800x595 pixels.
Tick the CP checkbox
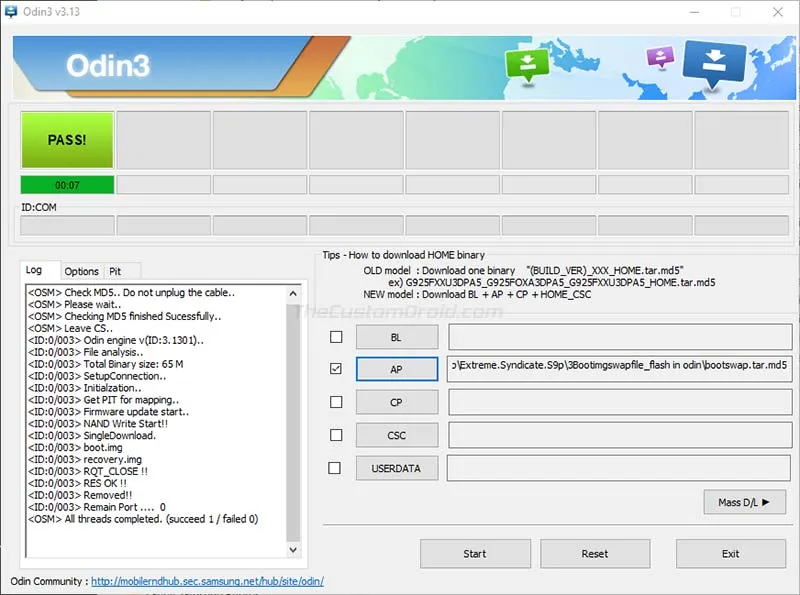click(336, 402)
